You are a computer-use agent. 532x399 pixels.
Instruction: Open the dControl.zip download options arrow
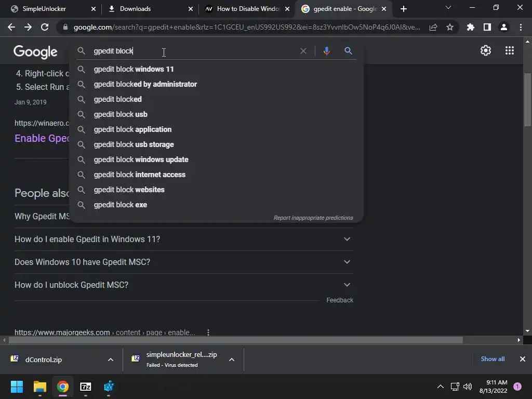(111, 360)
